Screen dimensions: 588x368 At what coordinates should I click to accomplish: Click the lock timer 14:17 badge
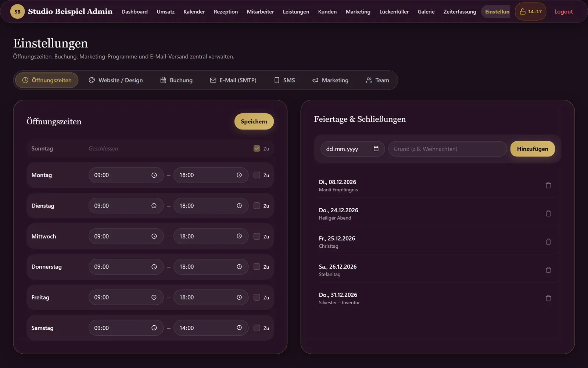pos(530,11)
